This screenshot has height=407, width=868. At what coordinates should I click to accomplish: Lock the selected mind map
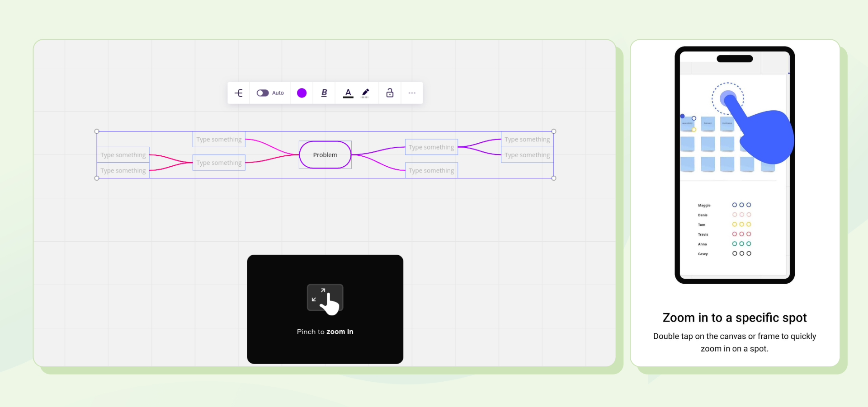(x=390, y=93)
